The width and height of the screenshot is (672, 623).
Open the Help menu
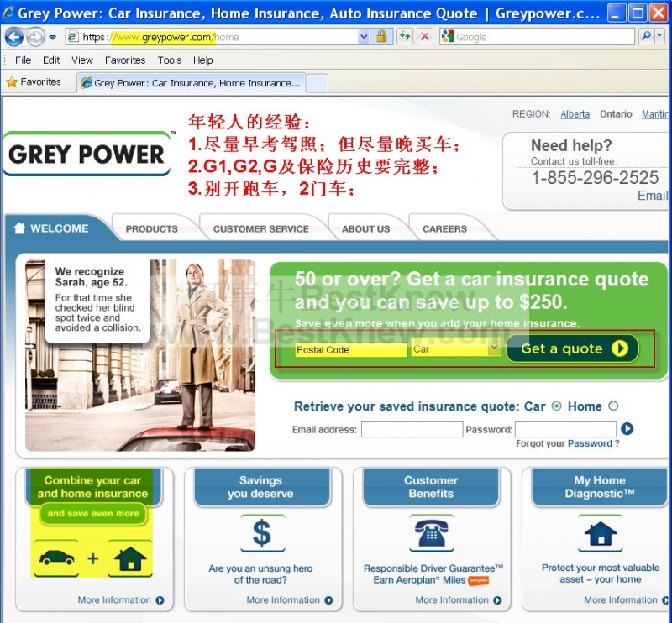[x=202, y=60]
